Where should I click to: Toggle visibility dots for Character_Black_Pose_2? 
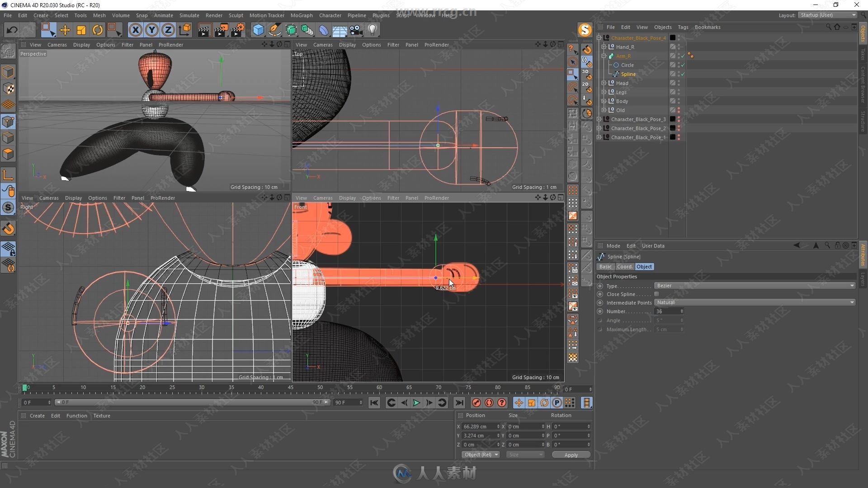679,128
